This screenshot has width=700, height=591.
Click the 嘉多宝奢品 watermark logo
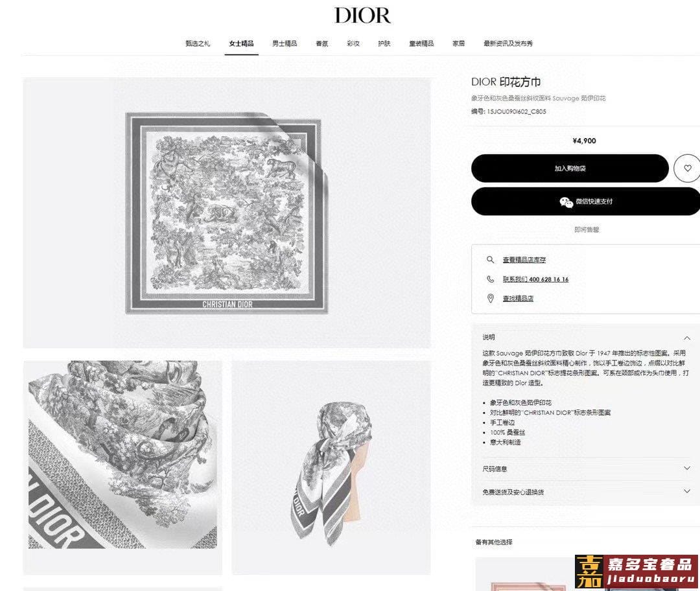636,572
